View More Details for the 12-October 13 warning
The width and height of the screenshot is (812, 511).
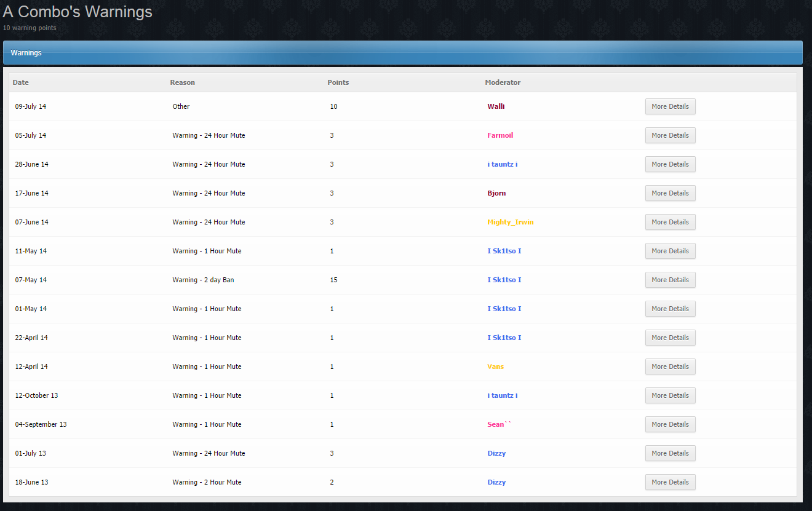[670, 395]
